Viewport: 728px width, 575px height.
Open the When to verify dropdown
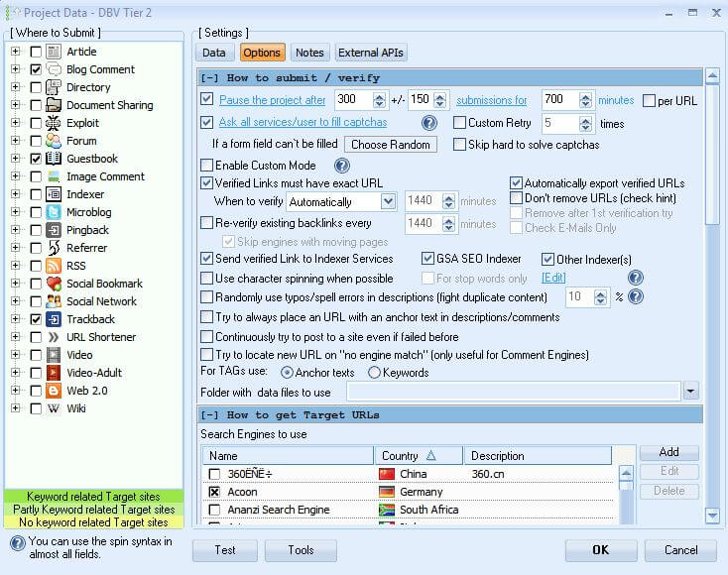pyautogui.click(x=388, y=201)
